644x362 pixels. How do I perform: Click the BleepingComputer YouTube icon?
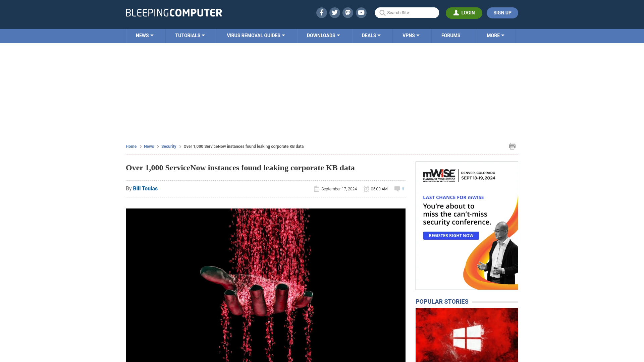coord(361,12)
